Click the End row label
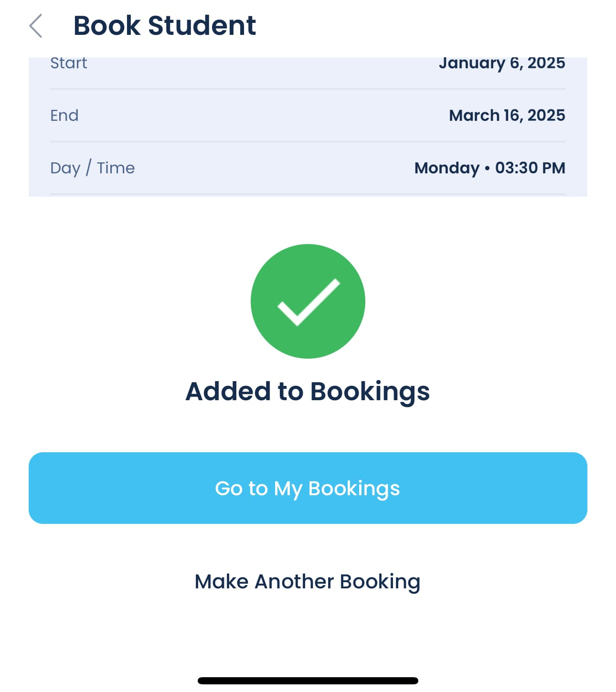Viewport: 616px width, 692px height. click(x=64, y=116)
